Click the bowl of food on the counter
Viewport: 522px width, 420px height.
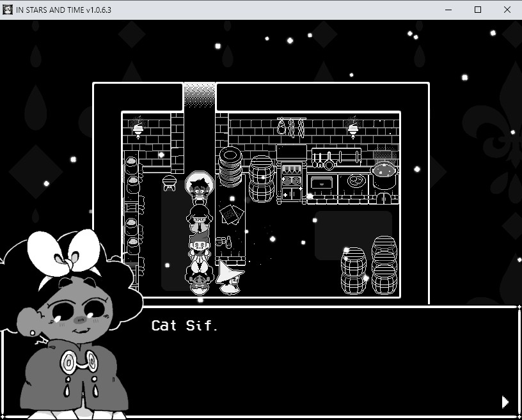(356, 181)
